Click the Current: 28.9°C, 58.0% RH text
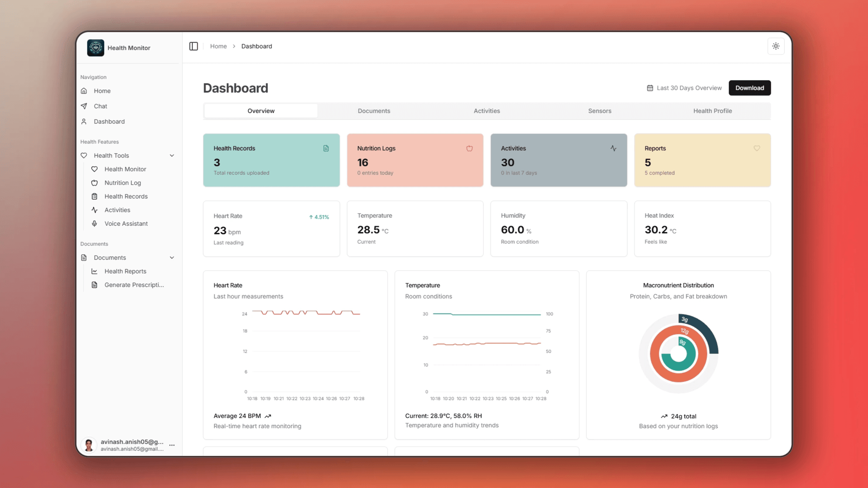This screenshot has width=868, height=488. pos(443,416)
